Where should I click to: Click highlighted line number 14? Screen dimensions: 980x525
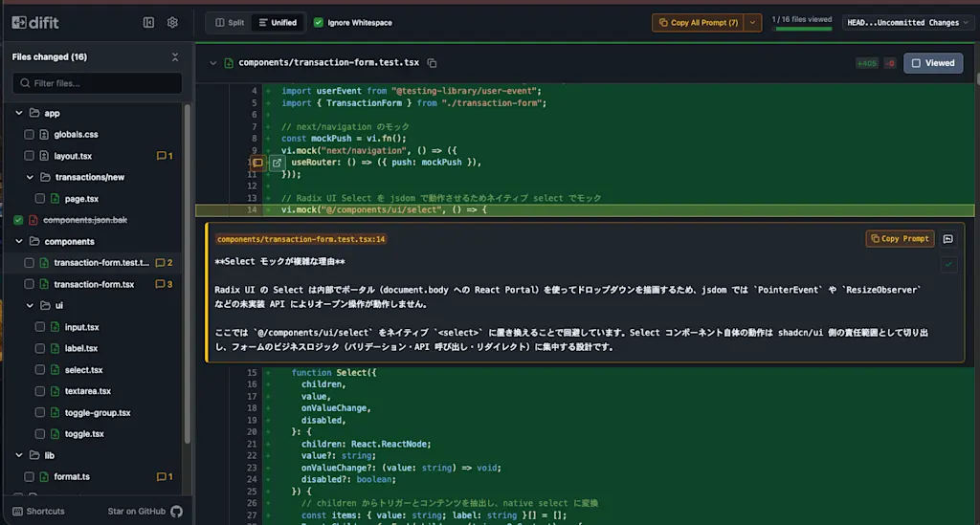coord(252,209)
